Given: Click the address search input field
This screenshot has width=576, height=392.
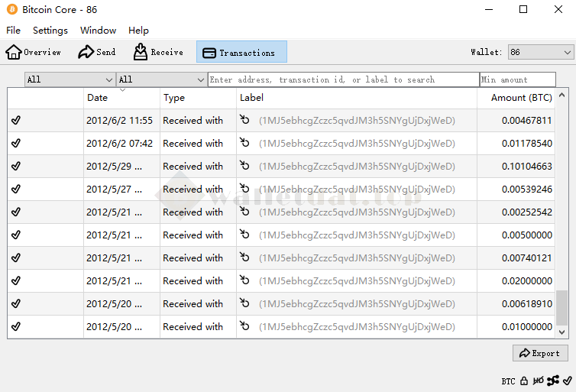Looking at the screenshot, I should pyautogui.click(x=343, y=79).
